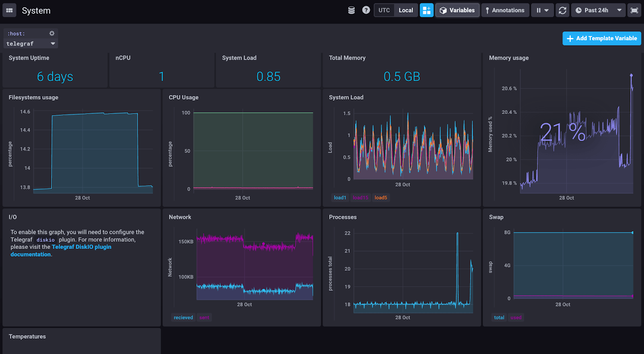
Task: Open the auto-refresh pause interval dropdown
Action: [x=542, y=10]
